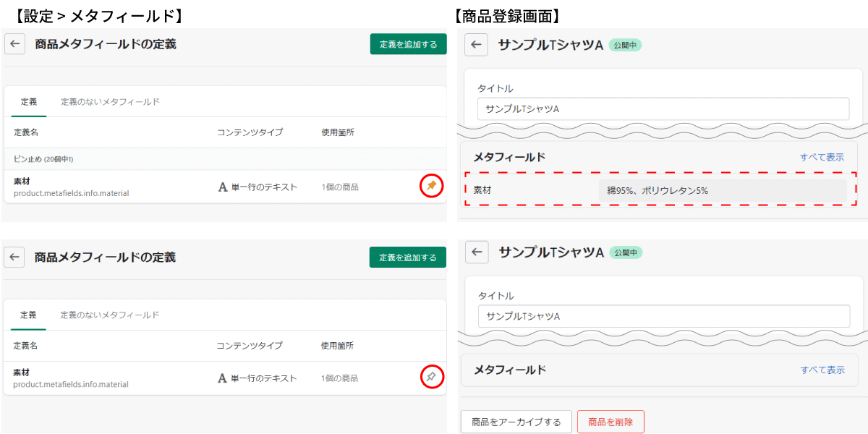Open すべて表示 link in upper metafield card
868x434 pixels.
tap(822, 157)
